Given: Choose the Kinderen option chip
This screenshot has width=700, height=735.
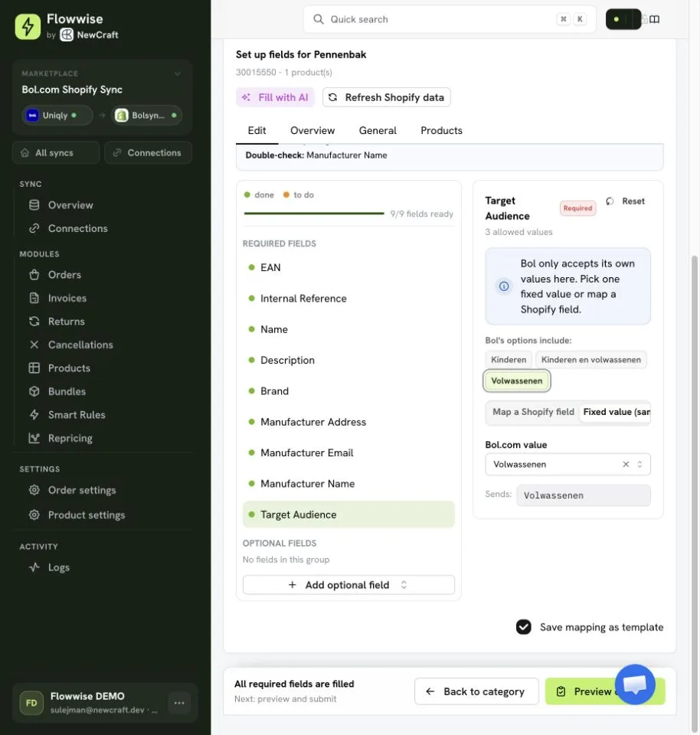Looking at the screenshot, I should click(x=509, y=360).
